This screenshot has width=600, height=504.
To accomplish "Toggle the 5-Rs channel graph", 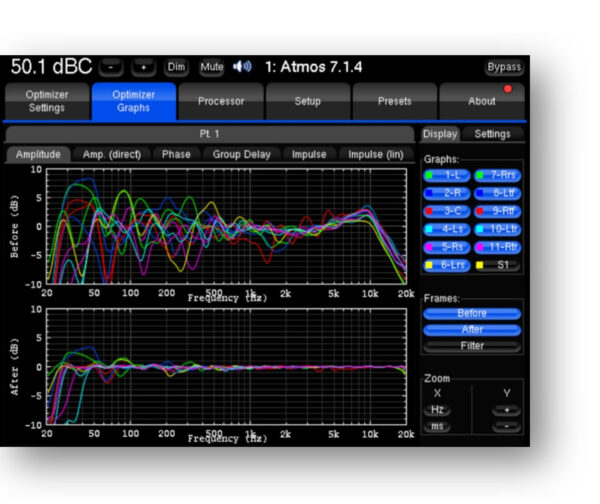I will [447, 247].
